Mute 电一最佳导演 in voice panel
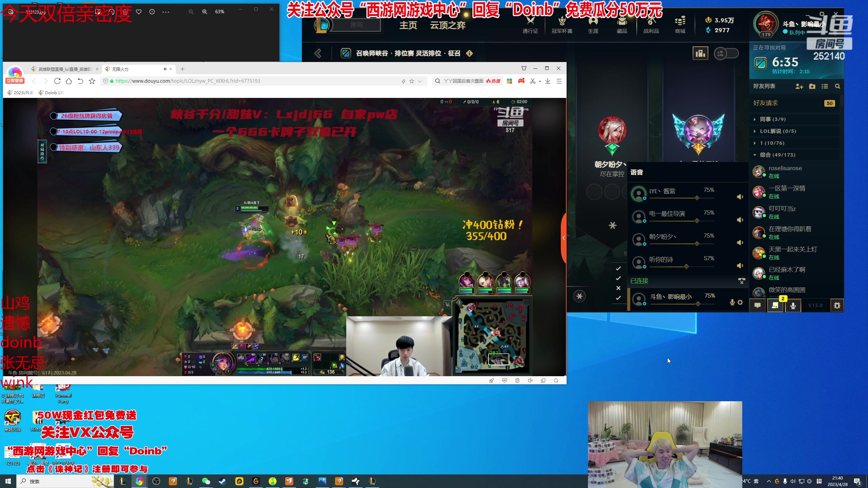This screenshot has width=868, height=488. point(740,220)
